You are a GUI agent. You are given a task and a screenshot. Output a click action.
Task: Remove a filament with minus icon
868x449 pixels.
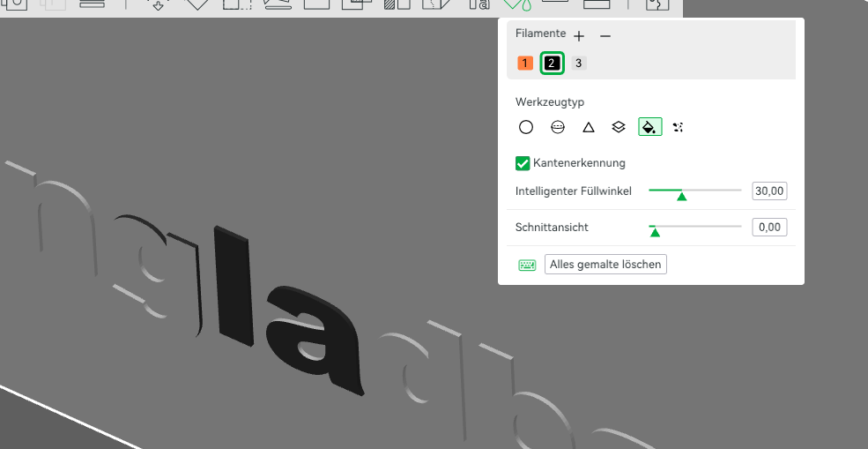[x=605, y=36]
